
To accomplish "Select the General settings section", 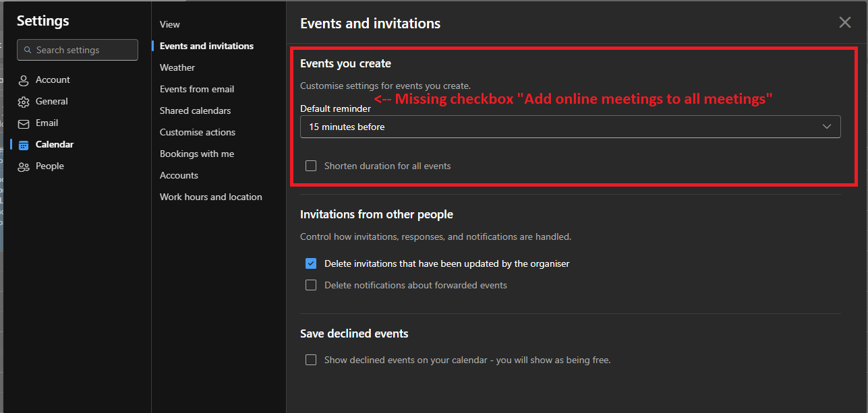I will coord(53,101).
